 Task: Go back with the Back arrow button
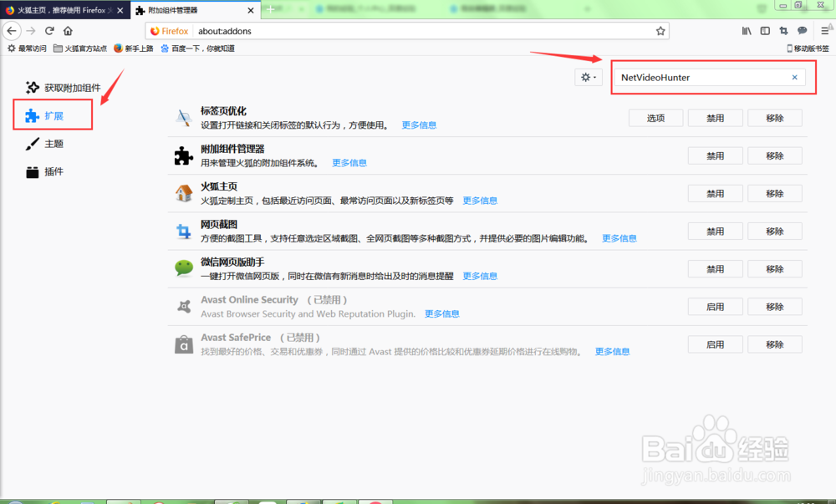12,31
